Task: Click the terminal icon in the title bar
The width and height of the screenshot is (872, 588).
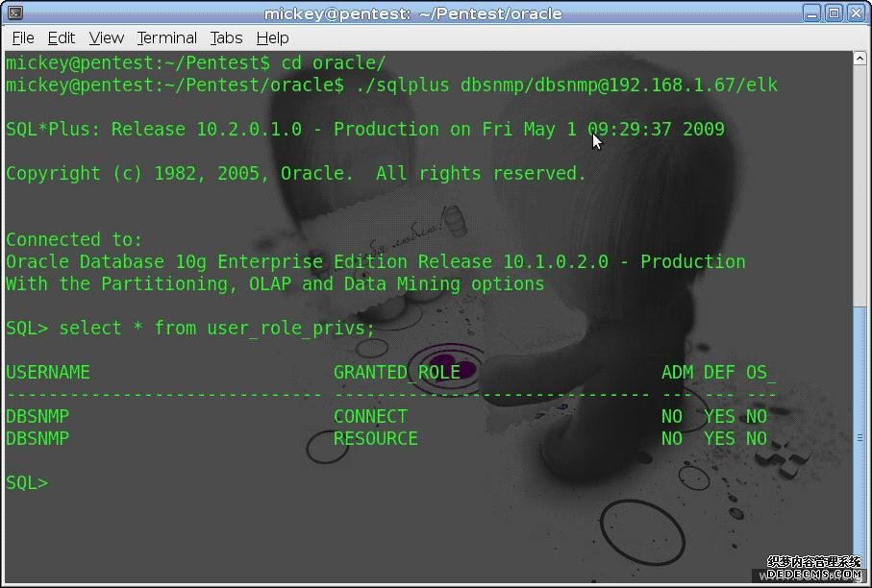Action: (14, 13)
